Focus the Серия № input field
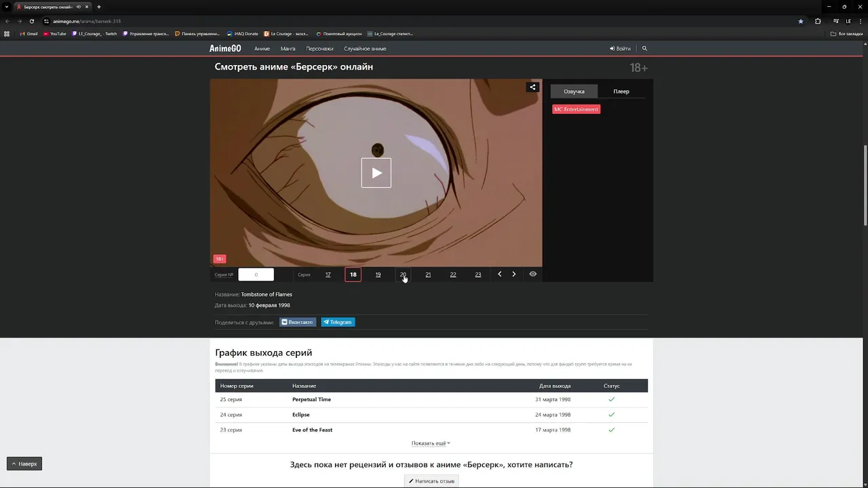Screen dimensions: 868x488 [256, 274]
